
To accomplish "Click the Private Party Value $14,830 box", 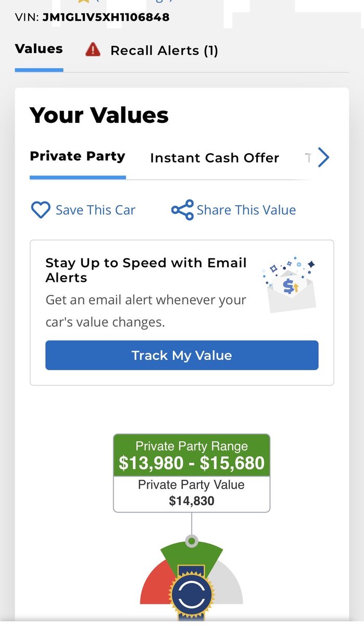I will pos(192,493).
